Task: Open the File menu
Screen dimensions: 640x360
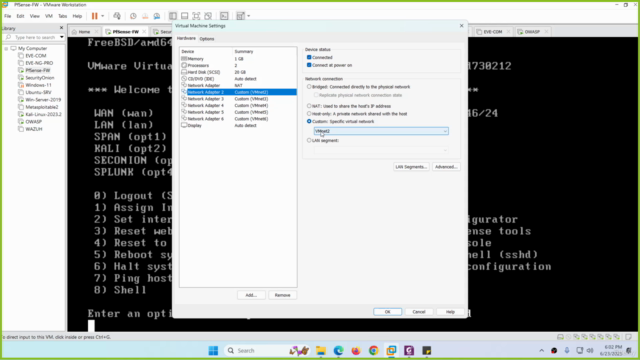Action: [x=8, y=16]
